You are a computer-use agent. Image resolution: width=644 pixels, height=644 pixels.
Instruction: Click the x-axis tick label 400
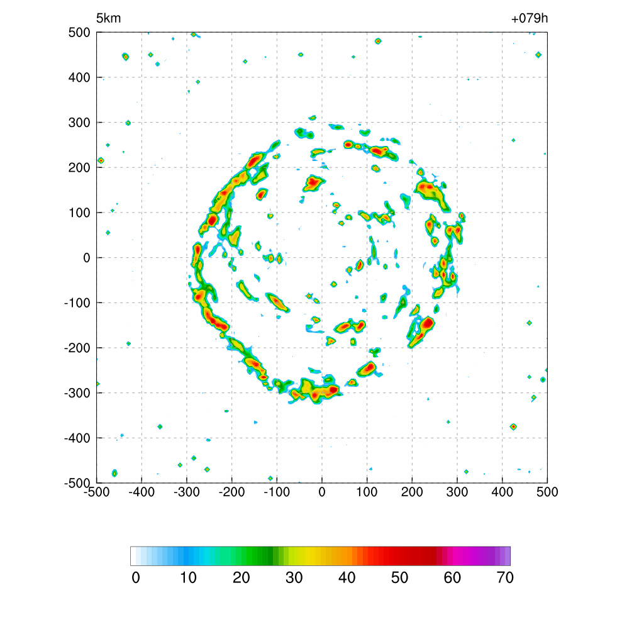pos(502,492)
